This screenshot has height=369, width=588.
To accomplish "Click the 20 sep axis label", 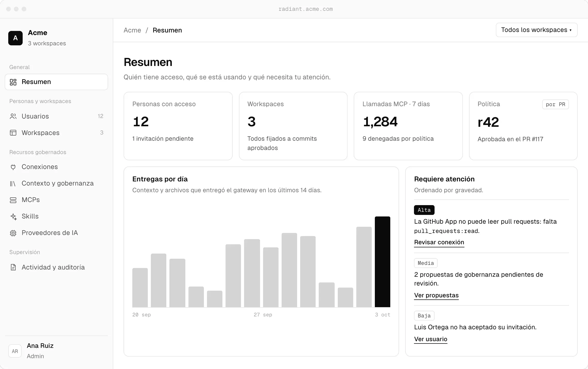I will pyautogui.click(x=142, y=315).
